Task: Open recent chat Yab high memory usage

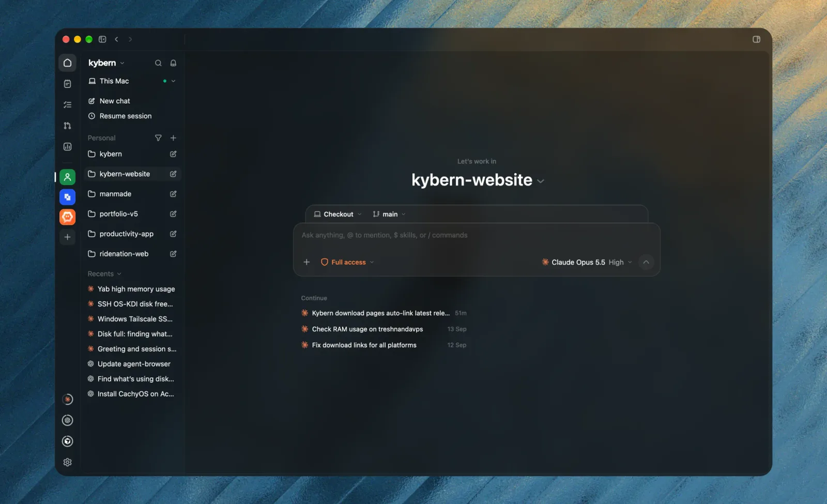Action: [x=132, y=289]
